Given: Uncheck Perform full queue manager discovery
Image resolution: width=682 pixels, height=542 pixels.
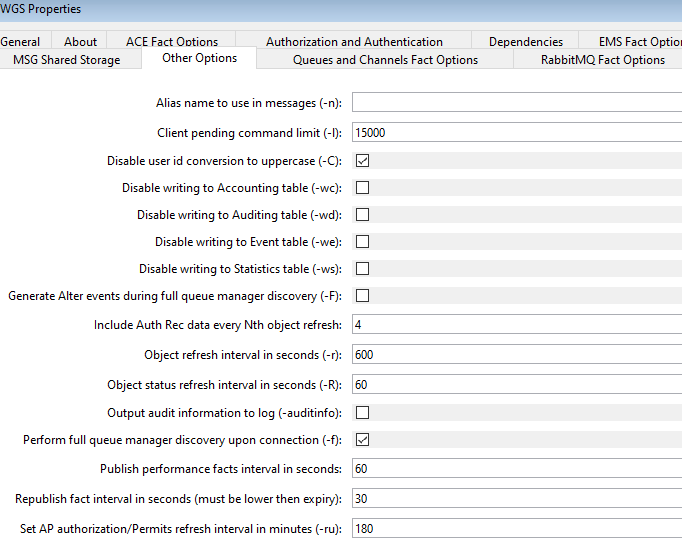Looking at the screenshot, I should 362,439.
